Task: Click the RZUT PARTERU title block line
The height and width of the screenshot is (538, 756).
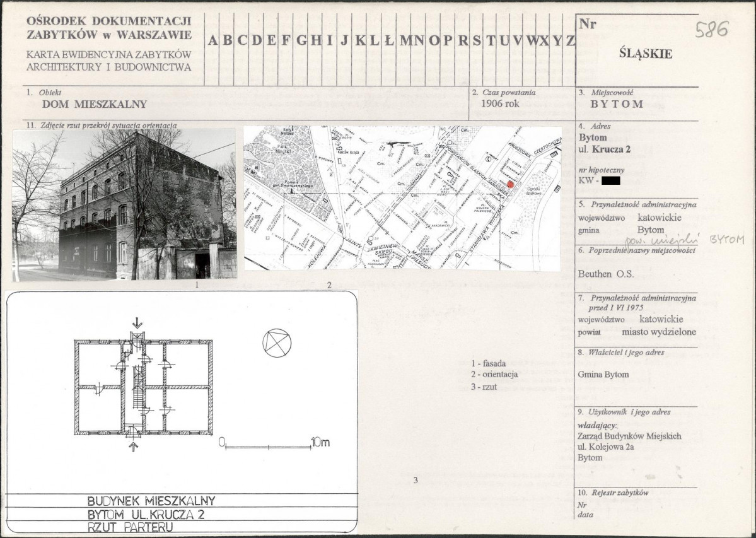Action: click(x=130, y=527)
